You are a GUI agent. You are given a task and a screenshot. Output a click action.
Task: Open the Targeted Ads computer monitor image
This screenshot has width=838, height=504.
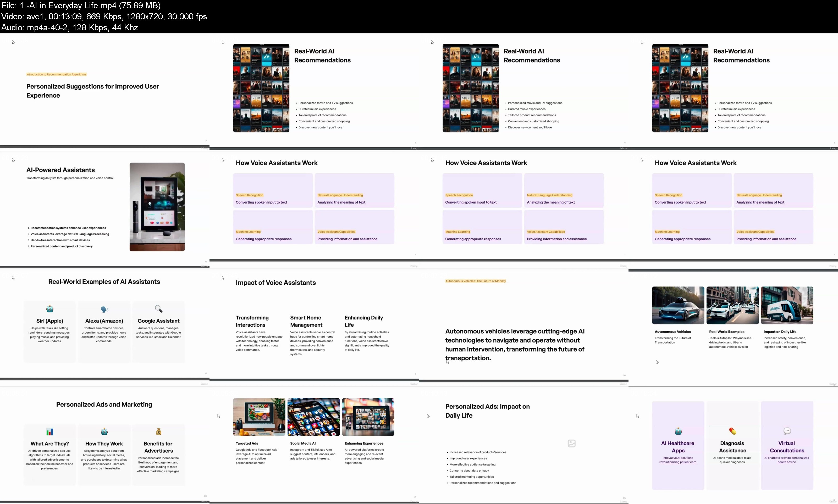click(259, 417)
